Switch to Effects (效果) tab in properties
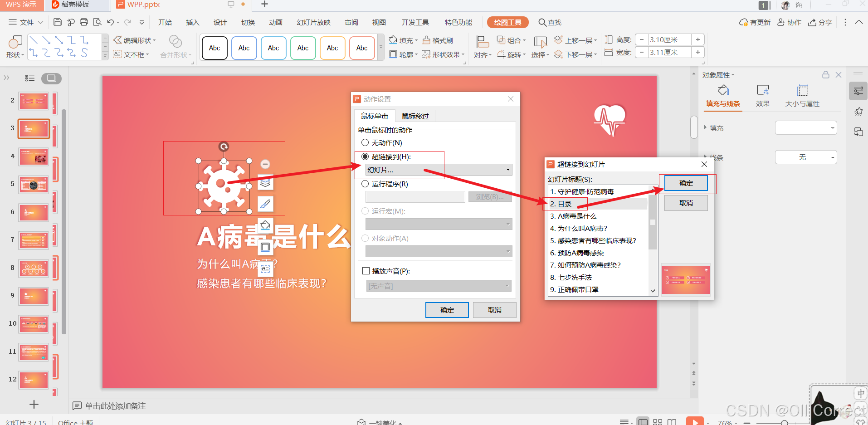Viewport: 868px width, 425px height. 763,96
